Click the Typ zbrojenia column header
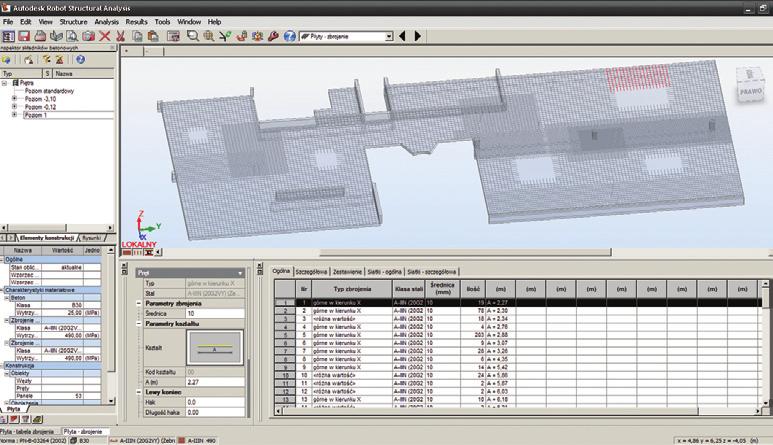The width and height of the screenshot is (773, 445). click(x=352, y=289)
